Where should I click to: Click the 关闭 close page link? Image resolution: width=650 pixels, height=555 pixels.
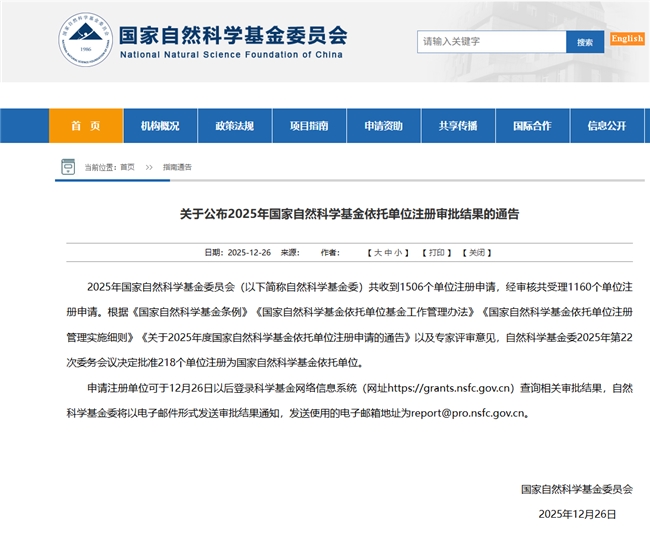479,253
